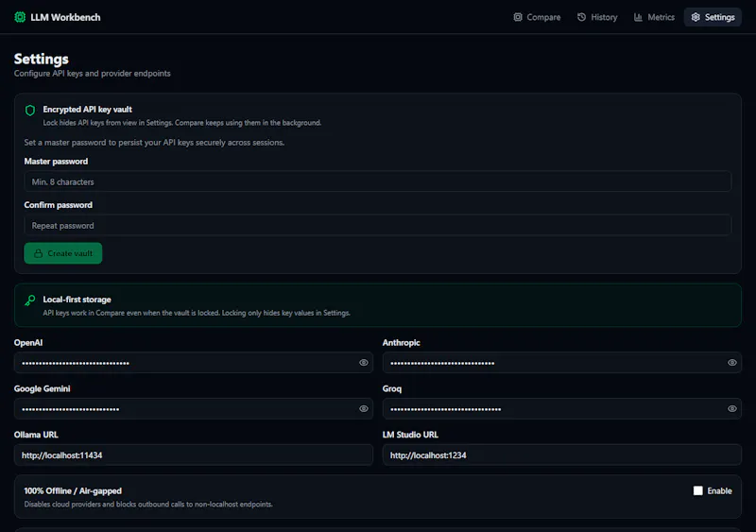The image size is (756, 532).
Task: Edit the LM Studio URL field
Action: 562,455
